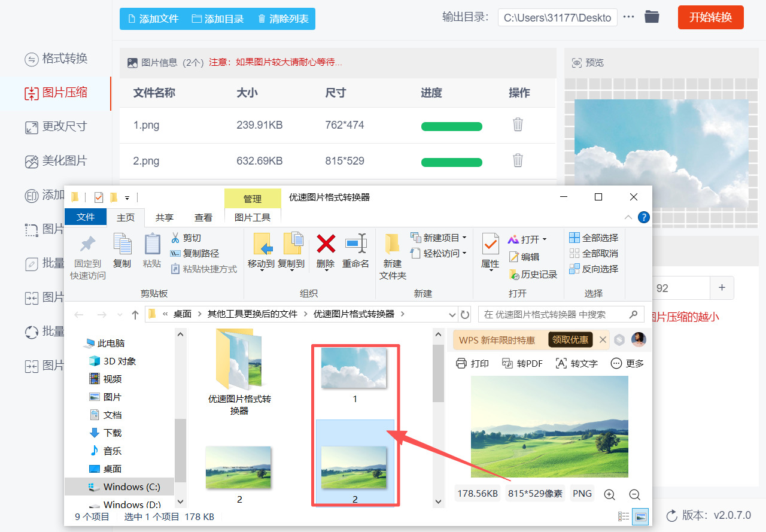766x532 pixels.
Task: Switch to the 共享 ribbon tab
Action: coord(165,218)
